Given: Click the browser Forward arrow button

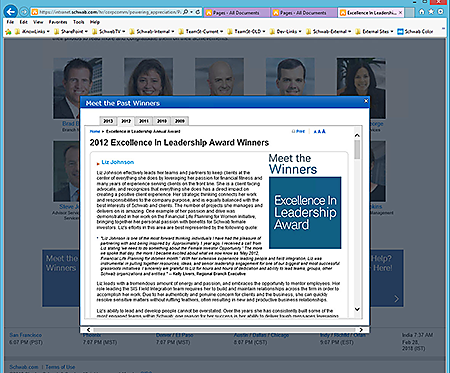Looking at the screenshot, I should (24, 12).
